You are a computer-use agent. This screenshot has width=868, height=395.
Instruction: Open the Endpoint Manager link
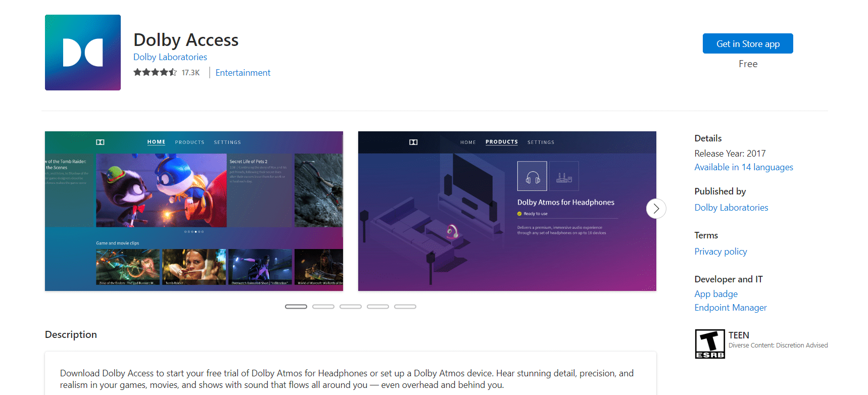[x=731, y=308]
